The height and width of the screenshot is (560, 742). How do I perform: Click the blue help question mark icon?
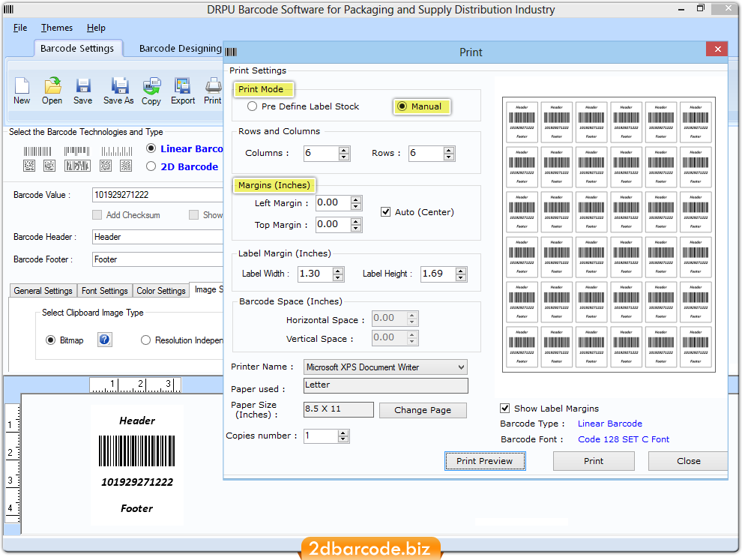pos(105,340)
